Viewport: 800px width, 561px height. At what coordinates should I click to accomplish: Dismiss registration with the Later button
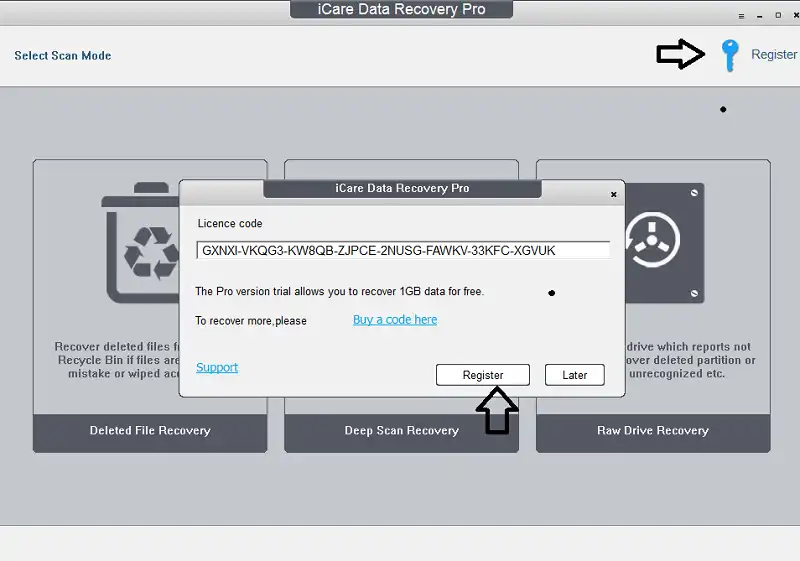coord(574,375)
